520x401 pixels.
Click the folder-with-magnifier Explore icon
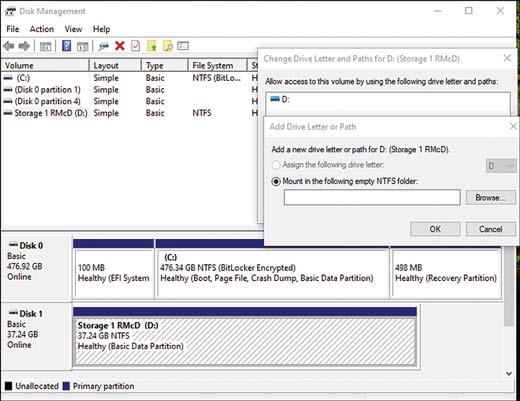168,46
